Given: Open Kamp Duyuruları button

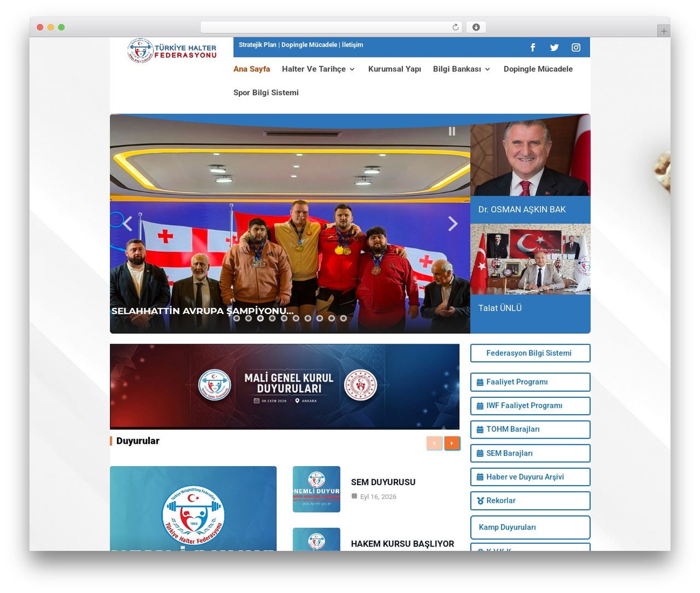Looking at the screenshot, I should (530, 527).
